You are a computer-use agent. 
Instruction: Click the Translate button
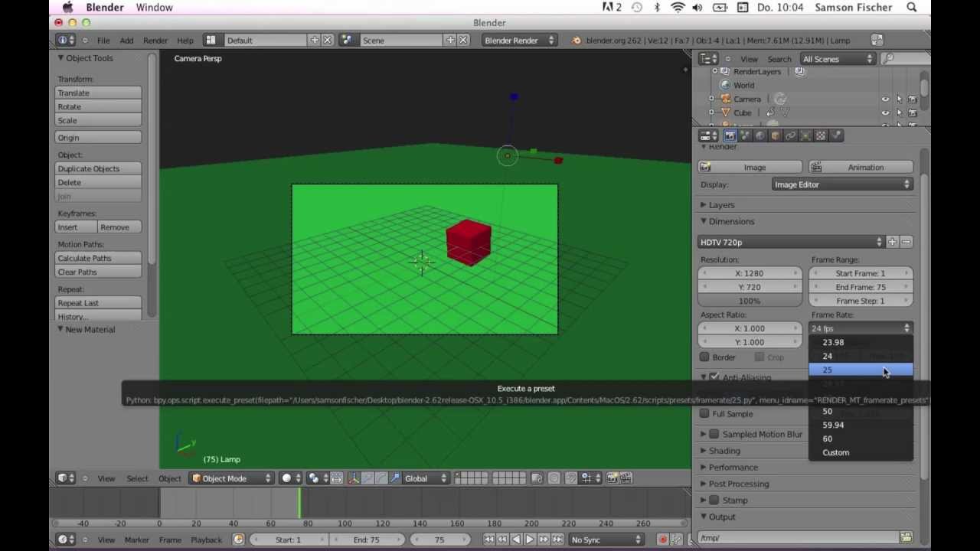tap(98, 93)
